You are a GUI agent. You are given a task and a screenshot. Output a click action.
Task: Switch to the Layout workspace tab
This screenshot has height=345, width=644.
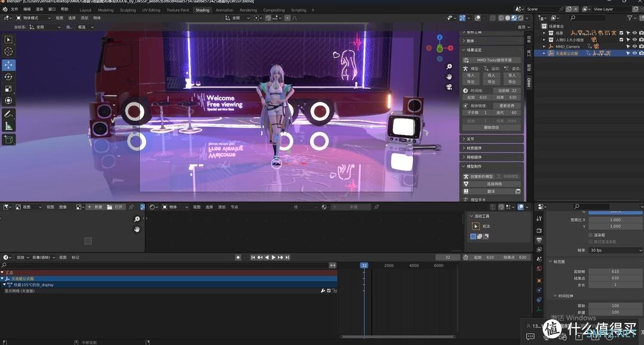click(x=85, y=10)
